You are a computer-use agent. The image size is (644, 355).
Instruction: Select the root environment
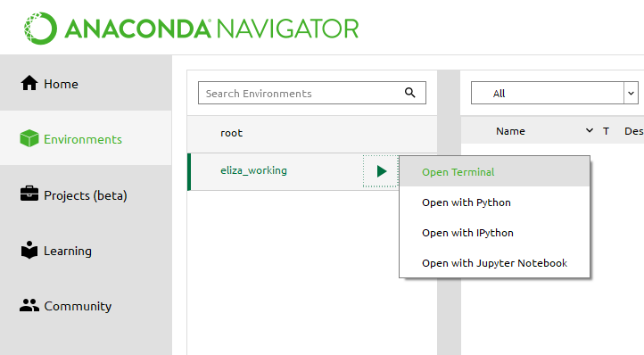pos(312,133)
